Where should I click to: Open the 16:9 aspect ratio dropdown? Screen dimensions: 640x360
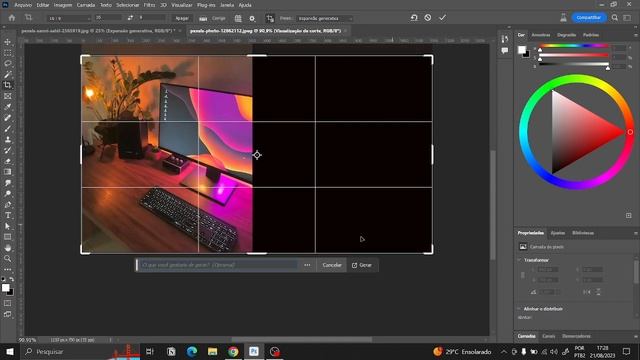tap(68, 18)
